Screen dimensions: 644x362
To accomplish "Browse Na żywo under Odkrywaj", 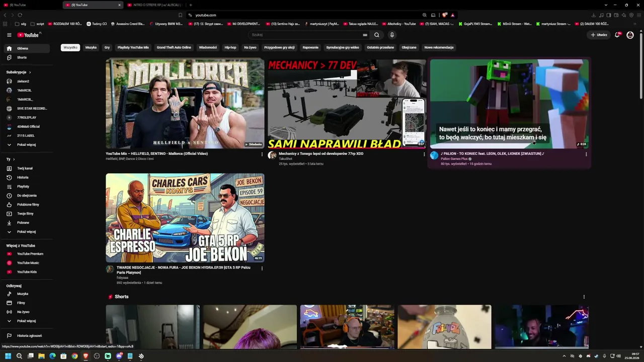I will [x=28, y=312].
